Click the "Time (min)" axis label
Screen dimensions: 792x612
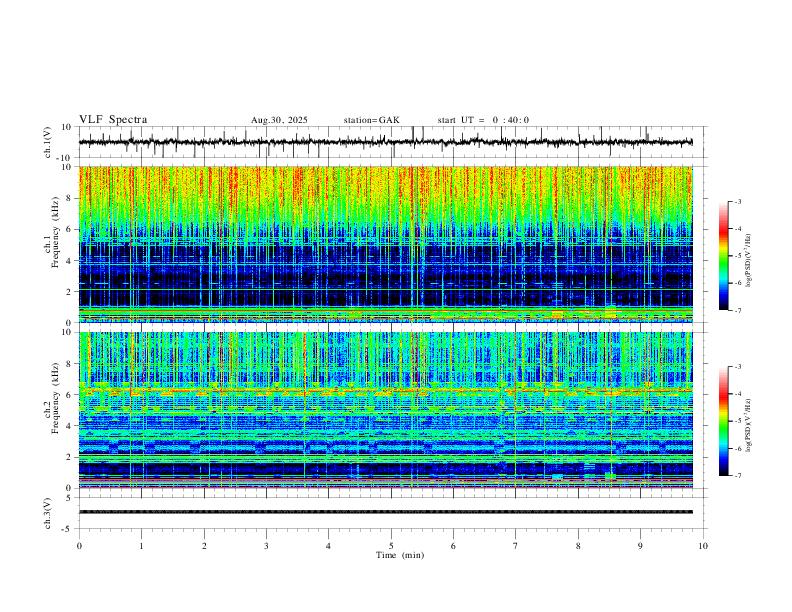pos(400,555)
